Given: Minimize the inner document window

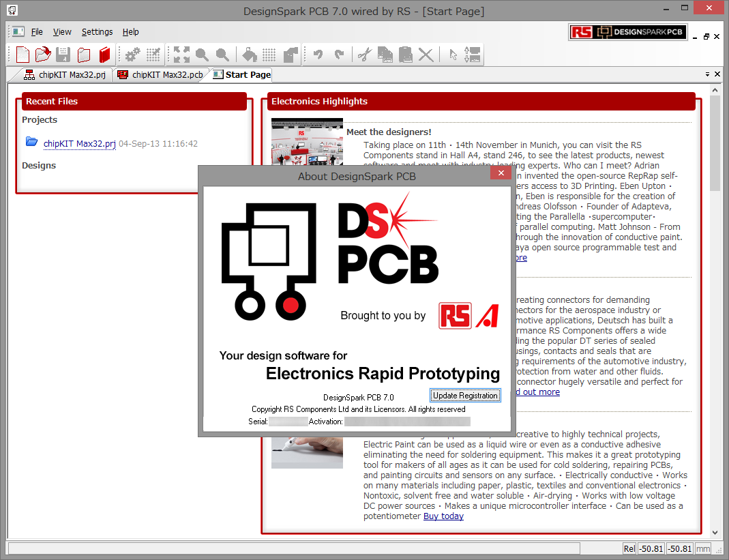Looking at the screenshot, I should click(x=695, y=36).
